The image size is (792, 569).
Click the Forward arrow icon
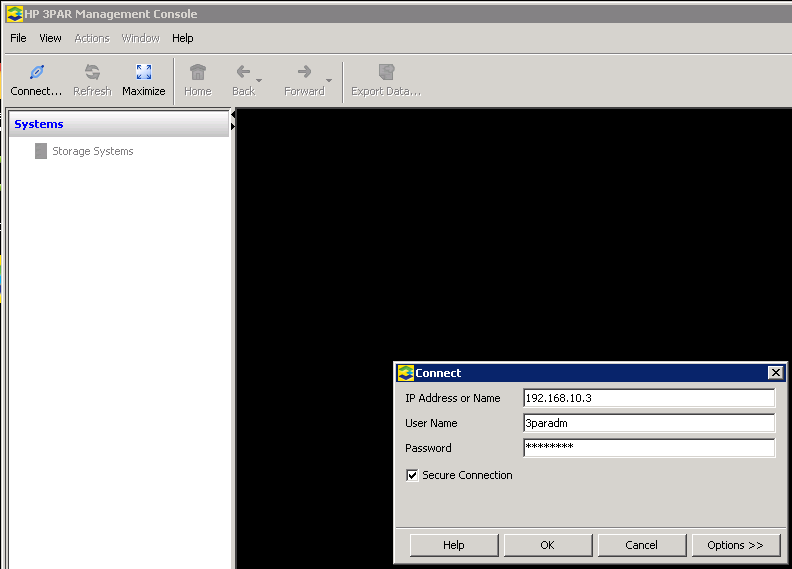point(304,72)
